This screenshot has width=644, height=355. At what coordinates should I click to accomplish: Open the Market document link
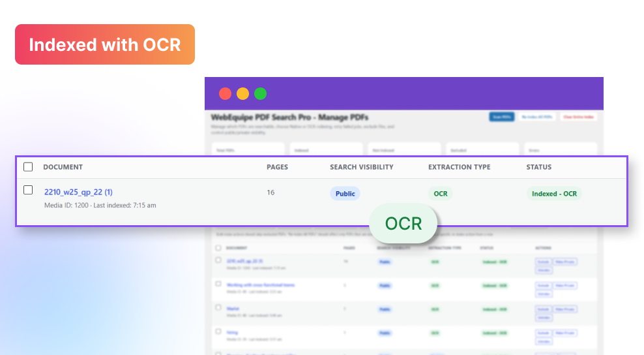coord(233,309)
